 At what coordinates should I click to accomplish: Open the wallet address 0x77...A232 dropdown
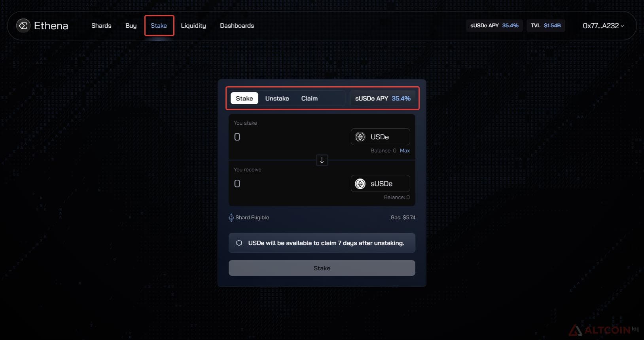pos(603,26)
